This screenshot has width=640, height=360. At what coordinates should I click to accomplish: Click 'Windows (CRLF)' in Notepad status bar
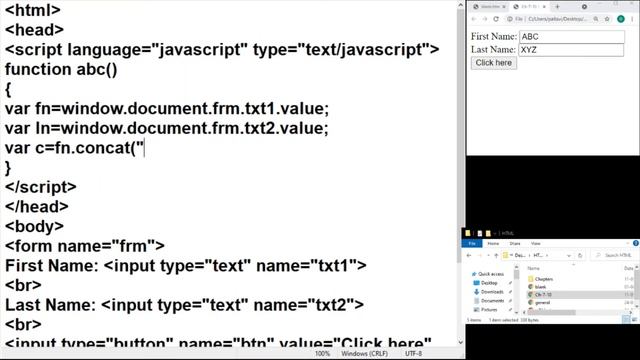(x=364, y=353)
